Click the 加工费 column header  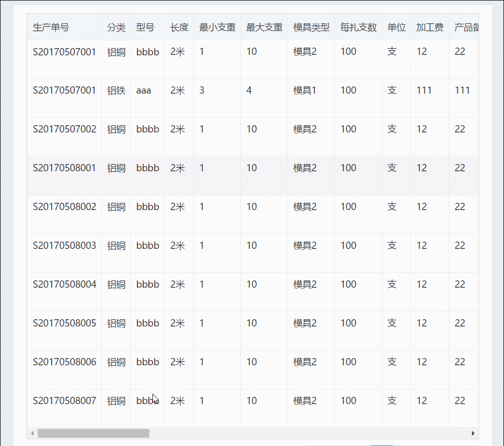430,27
